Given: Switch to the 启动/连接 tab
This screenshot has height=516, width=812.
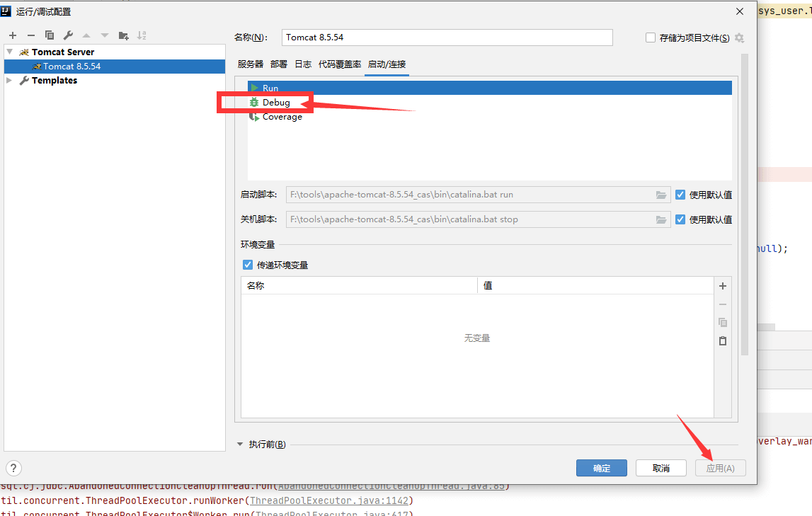Looking at the screenshot, I should coord(387,64).
